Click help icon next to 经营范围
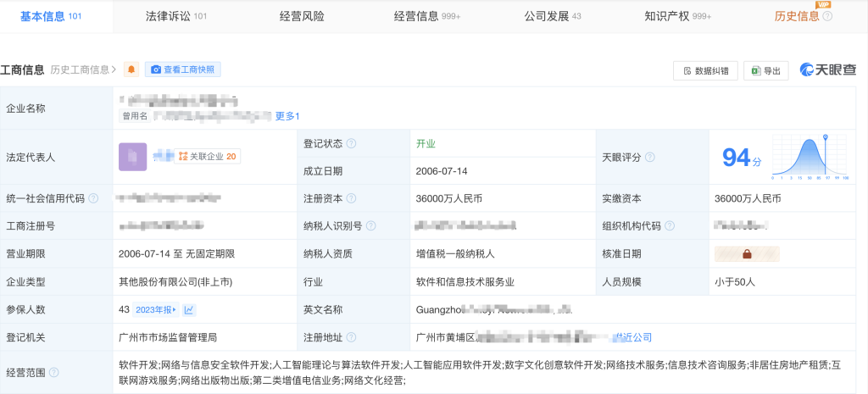This screenshot has height=394, width=868. coord(53,373)
